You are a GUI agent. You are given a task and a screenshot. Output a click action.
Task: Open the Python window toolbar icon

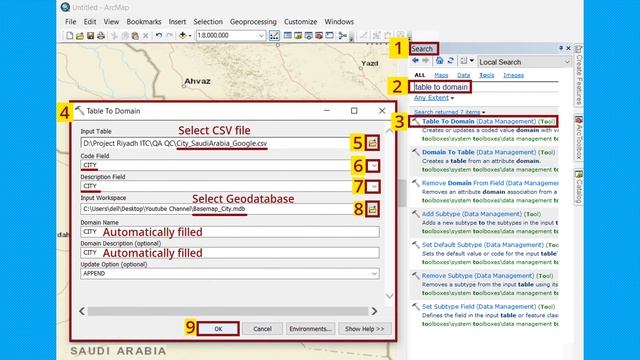pyautogui.click(x=329, y=36)
